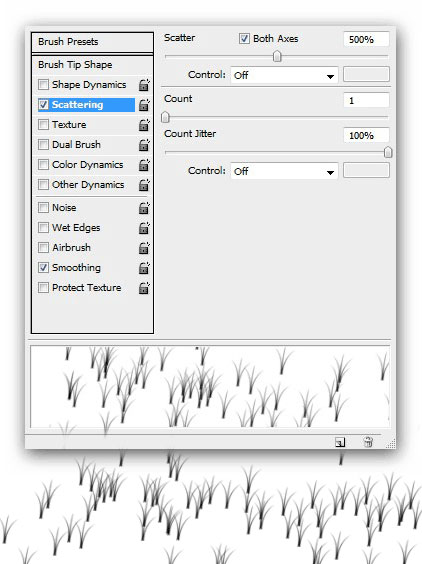The width and height of the screenshot is (422, 564).
Task: Open the Brush Presets section
Action: pos(92,42)
